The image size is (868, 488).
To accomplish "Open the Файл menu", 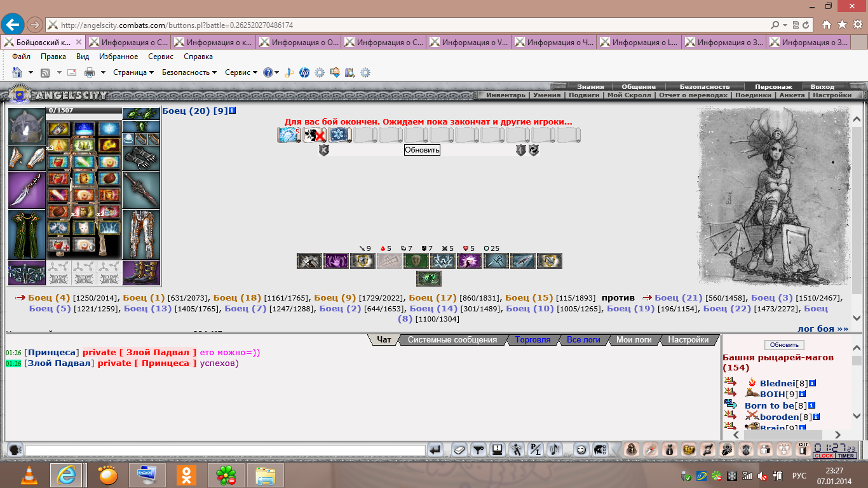I will click(x=21, y=57).
